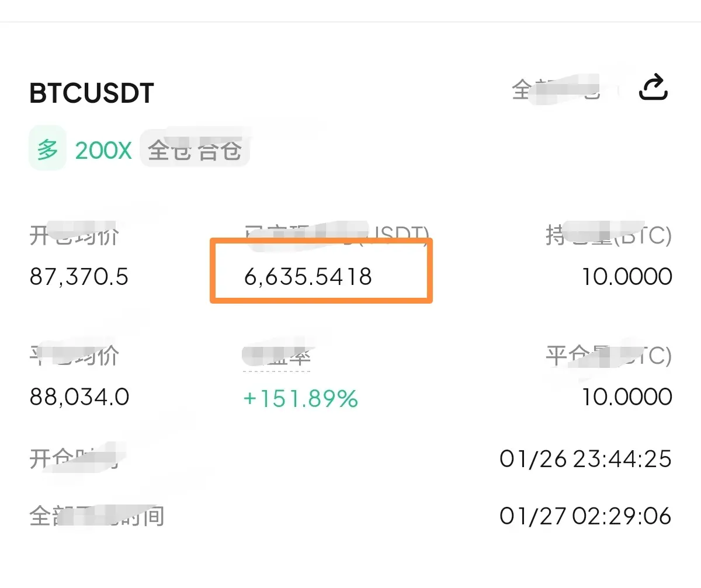Image resolution: width=701 pixels, height=588 pixels.
Task: Tap the 200X leverage label
Action: pyautogui.click(x=103, y=151)
